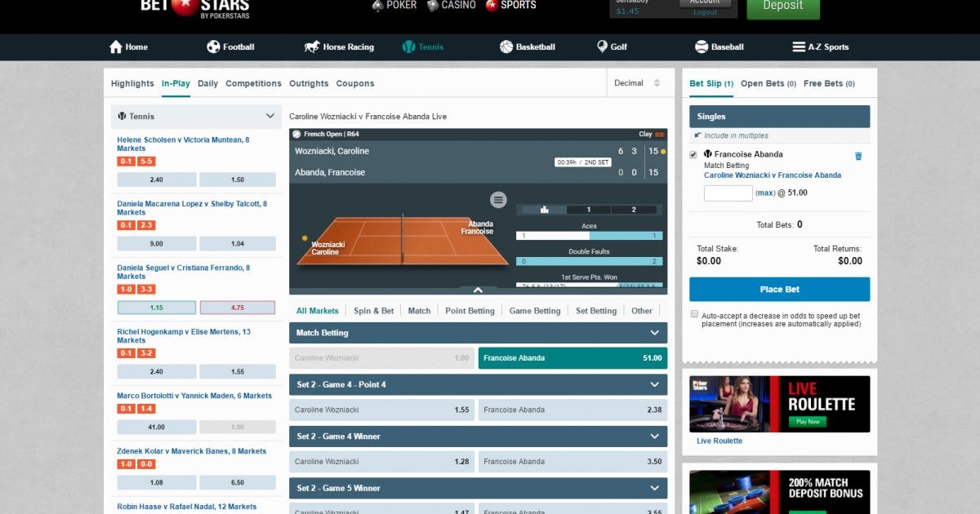This screenshot has width=980, height=514.
Task: Toggle the Francoise Abanda bet checkbox
Action: pos(693,154)
